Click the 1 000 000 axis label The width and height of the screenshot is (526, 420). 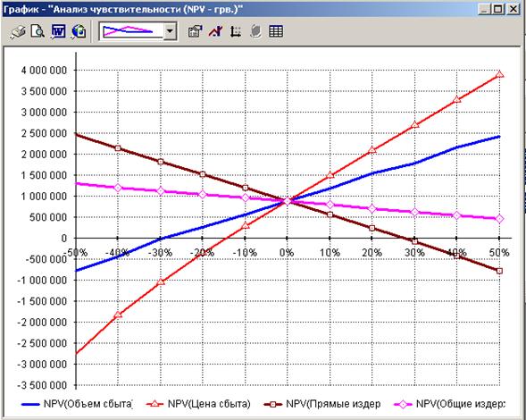coord(44,197)
